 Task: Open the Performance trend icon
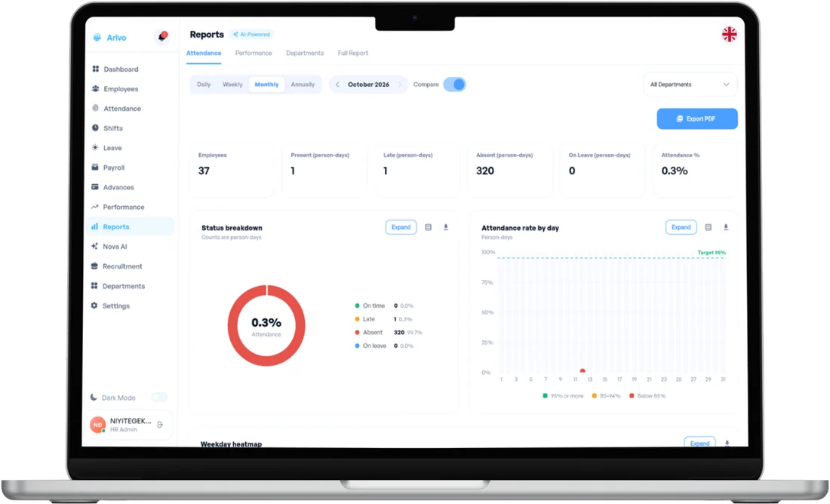pos(95,207)
